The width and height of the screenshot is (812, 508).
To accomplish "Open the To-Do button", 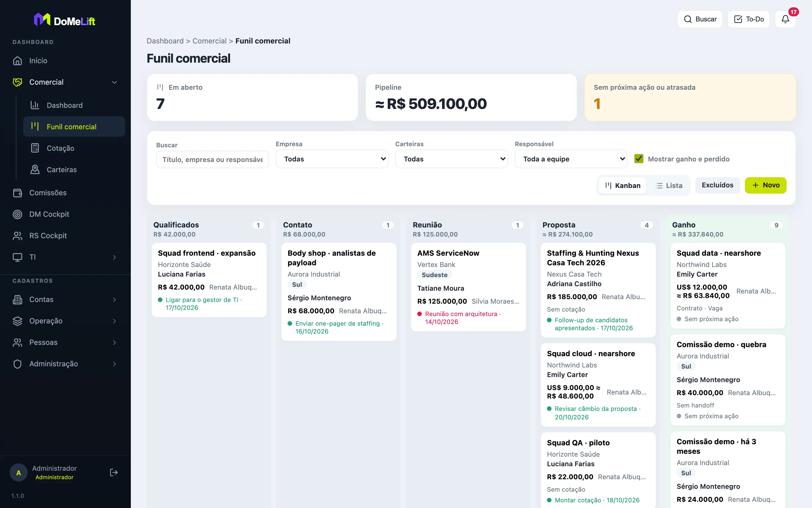I will pyautogui.click(x=749, y=19).
